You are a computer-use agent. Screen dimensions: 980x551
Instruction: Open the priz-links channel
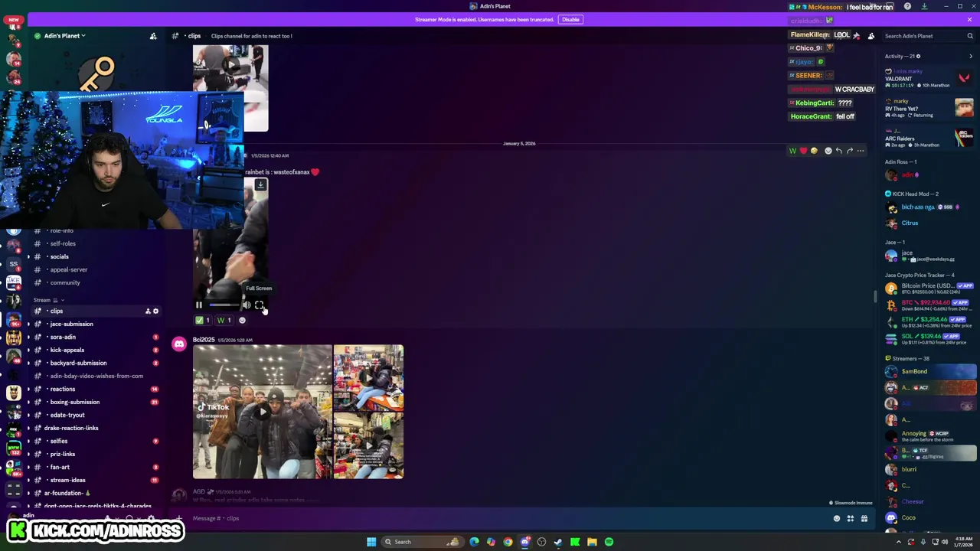pyautogui.click(x=63, y=455)
